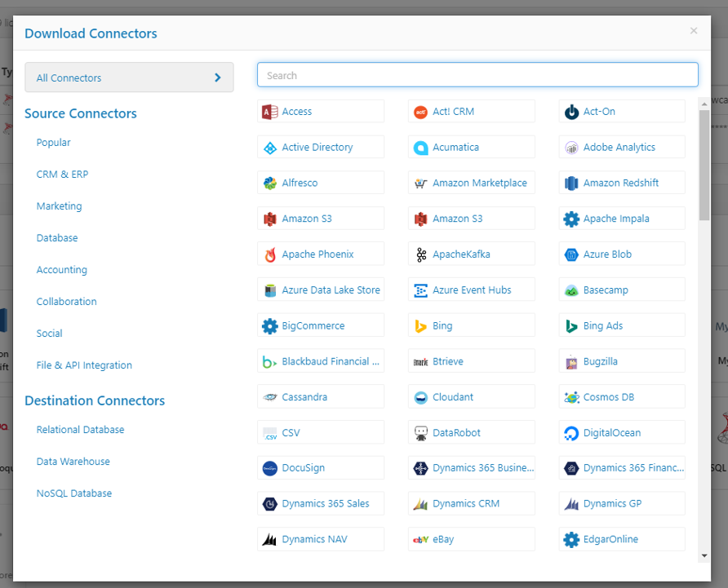Close the Download Connectors dialog
The height and width of the screenshot is (588, 728).
(x=694, y=31)
